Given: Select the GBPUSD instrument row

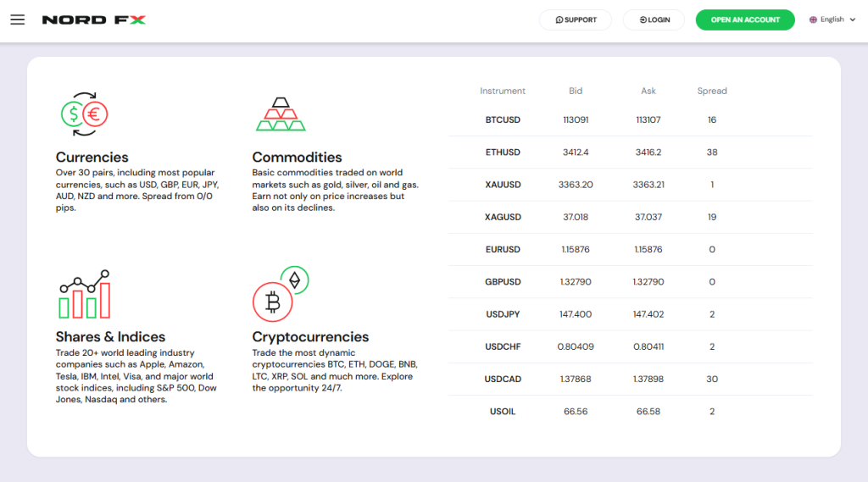Looking at the screenshot, I should coord(631,282).
